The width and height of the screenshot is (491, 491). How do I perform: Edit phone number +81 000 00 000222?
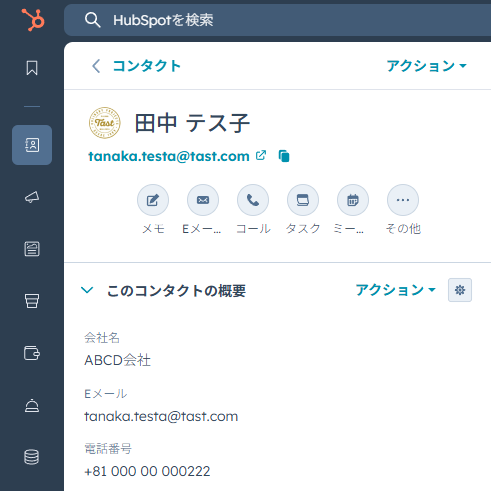click(x=147, y=471)
